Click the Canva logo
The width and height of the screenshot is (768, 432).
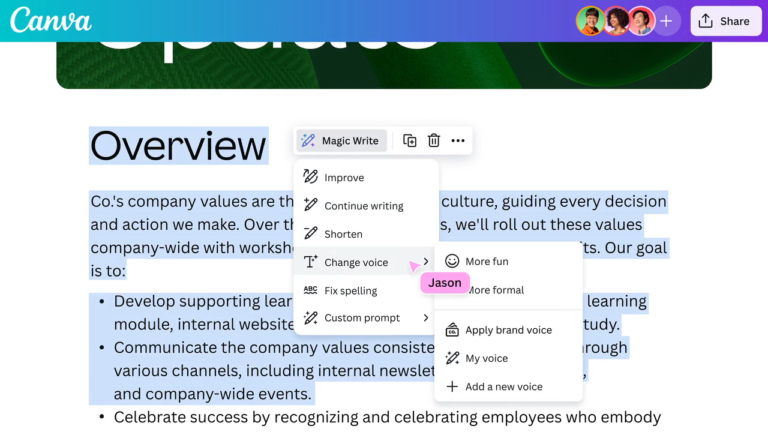tap(51, 21)
